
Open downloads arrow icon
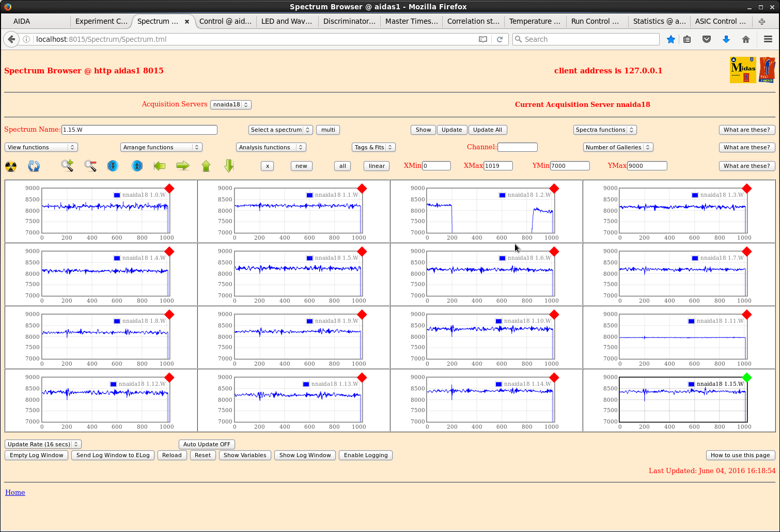[726, 39]
